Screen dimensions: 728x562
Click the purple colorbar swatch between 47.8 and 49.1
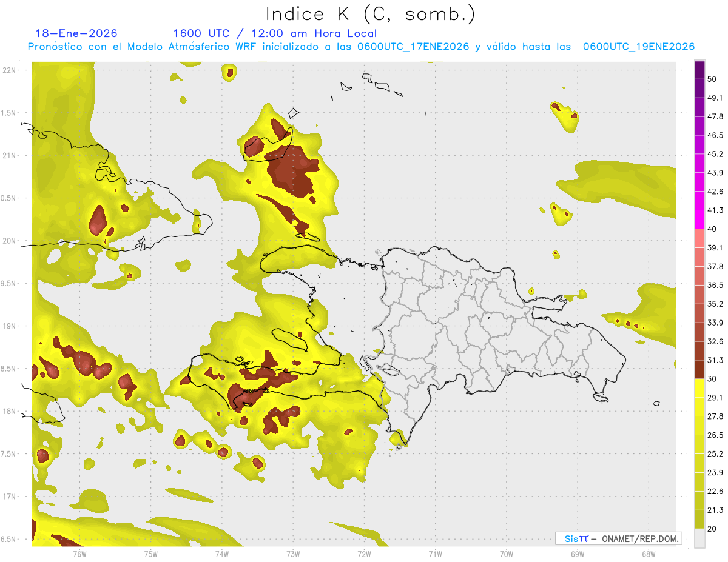699,107
